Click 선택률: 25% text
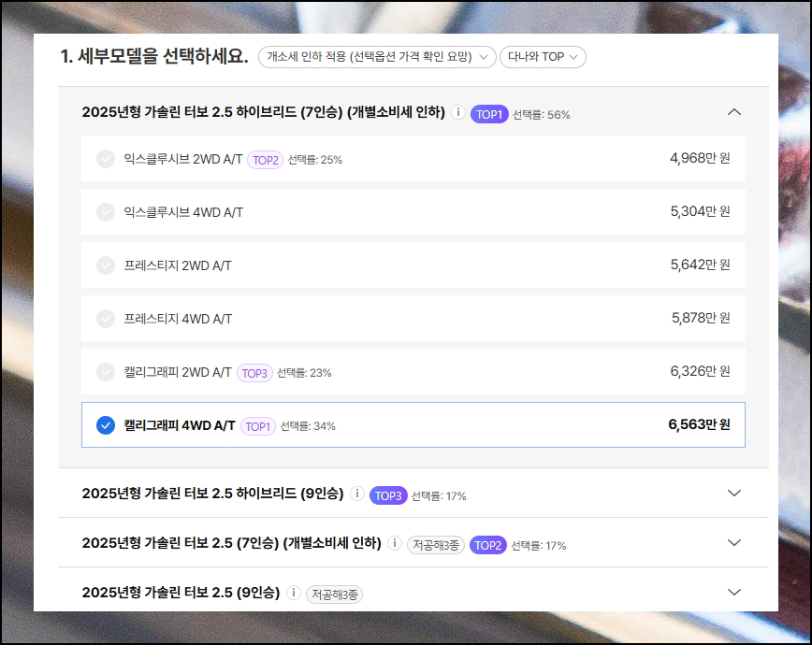The height and width of the screenshot is (645, 812). click(x=315, y=160)
